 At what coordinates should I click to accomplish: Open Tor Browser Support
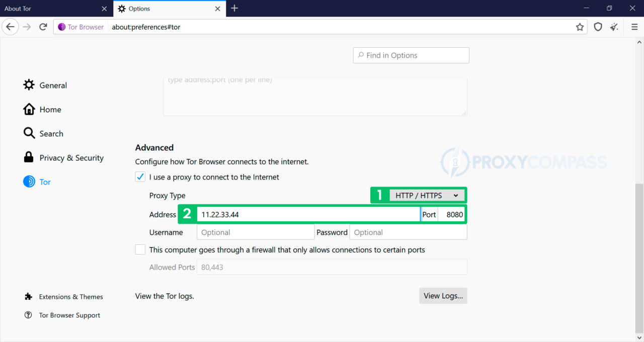point(69,315)
